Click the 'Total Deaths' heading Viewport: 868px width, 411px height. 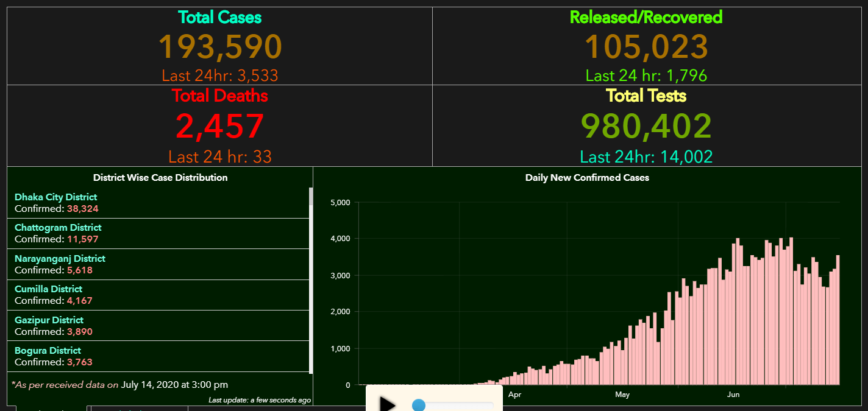point(220,96)
